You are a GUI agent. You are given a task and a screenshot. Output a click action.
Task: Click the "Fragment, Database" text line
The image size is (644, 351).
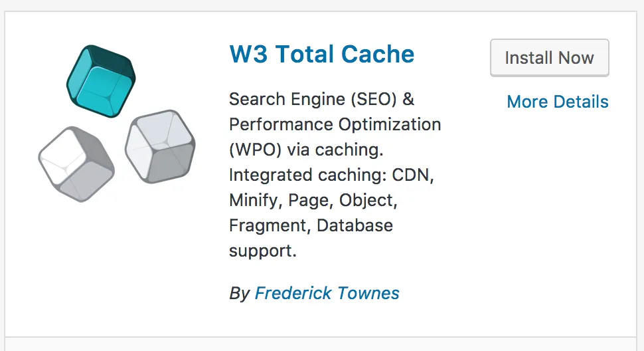coord(311,226)
